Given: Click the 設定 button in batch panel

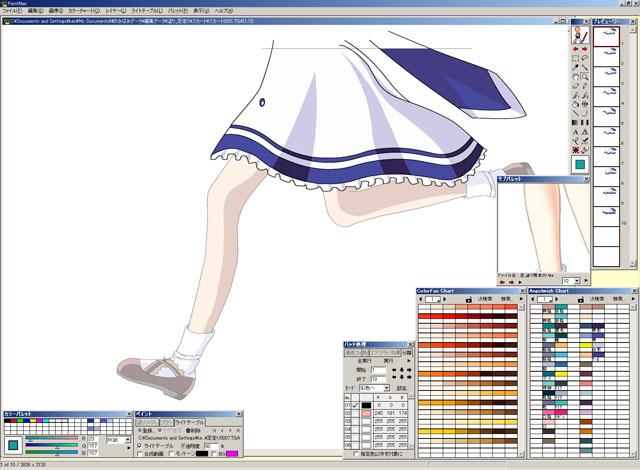Looking at the screenshot, I should [402, 388].
